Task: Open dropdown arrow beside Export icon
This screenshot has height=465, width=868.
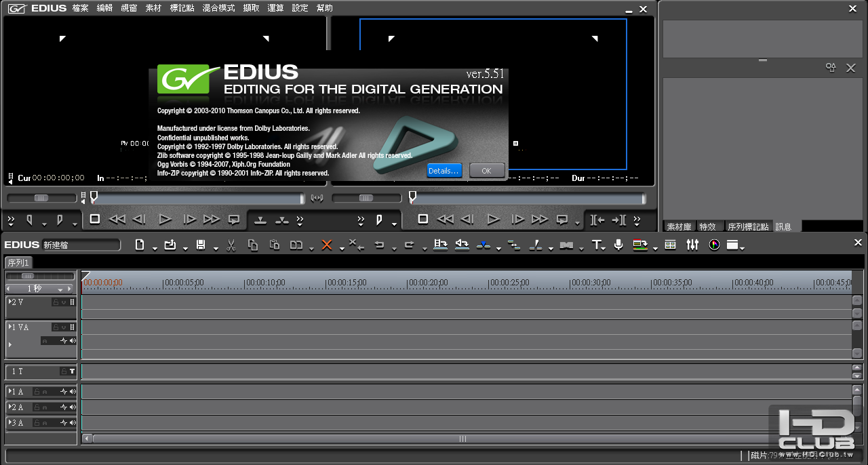Action: point(655,248)
